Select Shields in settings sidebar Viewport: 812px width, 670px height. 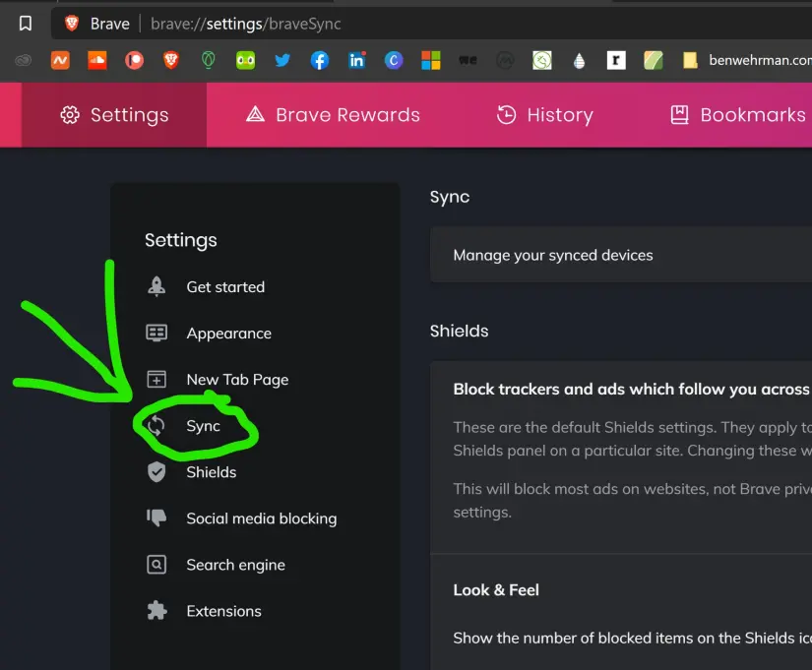(212, 471)
